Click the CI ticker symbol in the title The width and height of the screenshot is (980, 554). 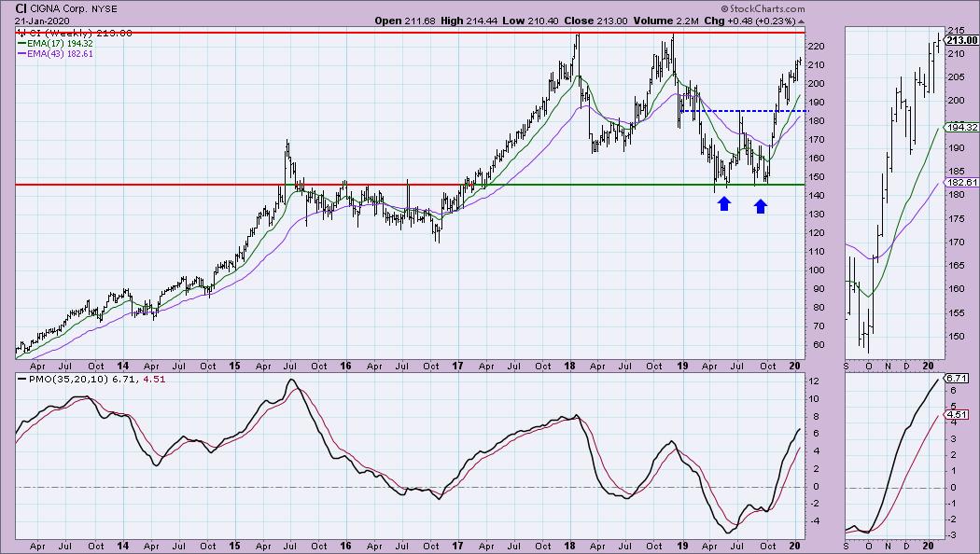coord(21,8)
